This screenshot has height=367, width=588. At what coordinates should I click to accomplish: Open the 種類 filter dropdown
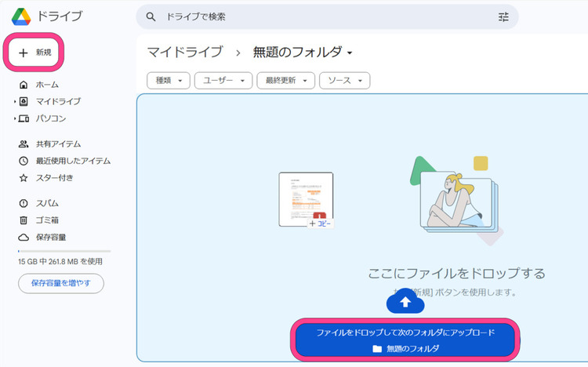pos(169,80)
